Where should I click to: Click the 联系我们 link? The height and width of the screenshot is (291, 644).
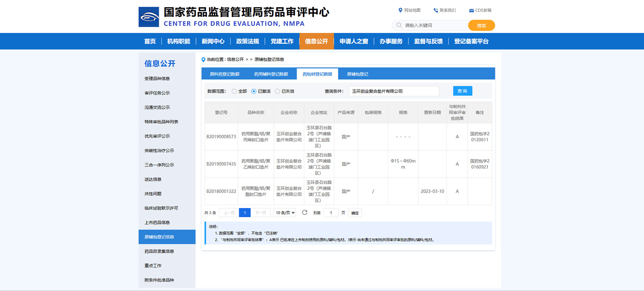tap(448, 10)
